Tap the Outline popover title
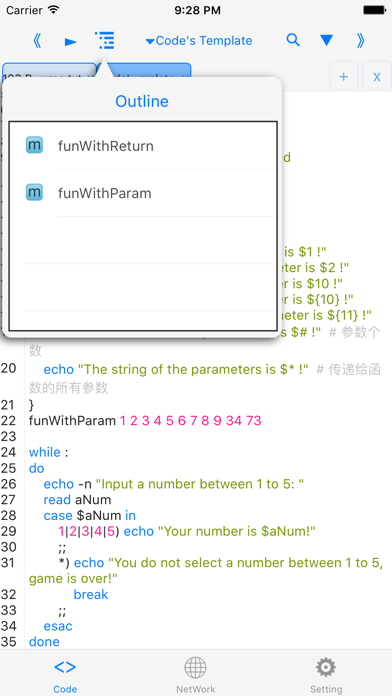The height and width of the screenshot is (696, 392). coord(142,101)
